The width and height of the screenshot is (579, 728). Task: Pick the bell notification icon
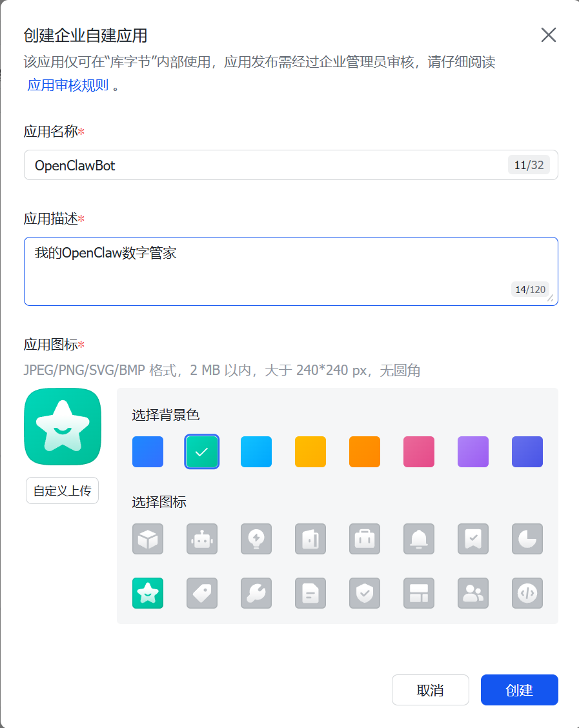[x=419, y=539]
